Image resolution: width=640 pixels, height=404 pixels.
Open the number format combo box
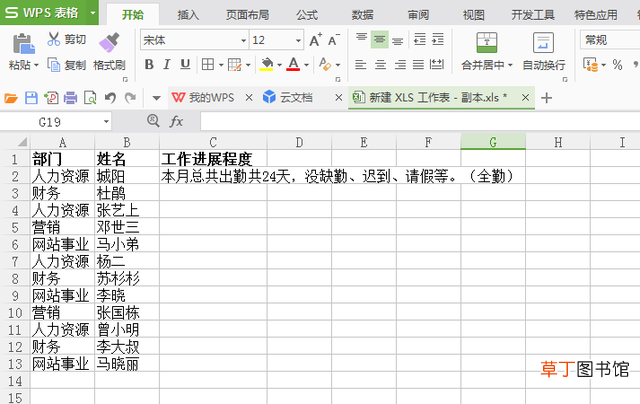pyautogui.click(x=610, y=40)
